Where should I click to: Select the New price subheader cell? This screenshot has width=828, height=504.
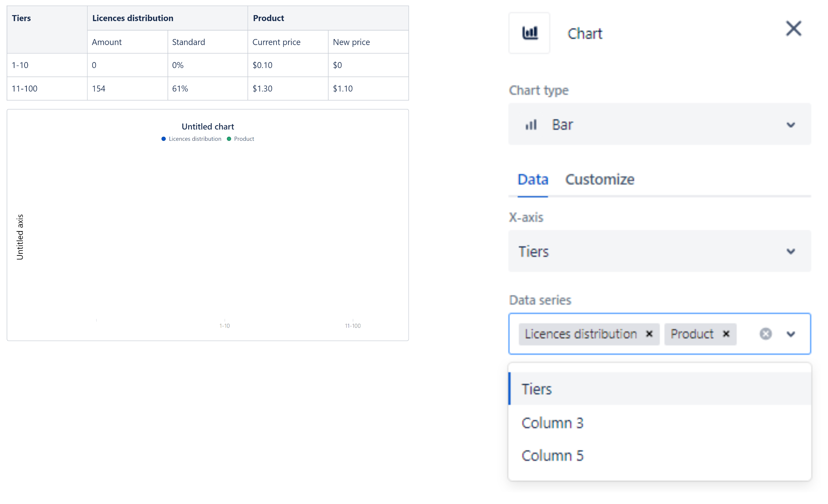click(x=368, y=42)
